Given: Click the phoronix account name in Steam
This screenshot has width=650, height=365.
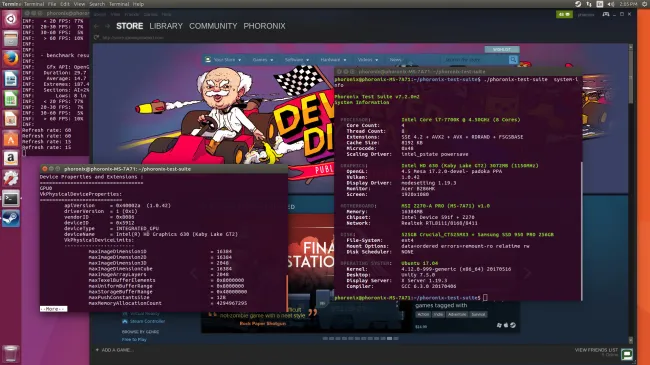Looking at the screenshot, I should tap(586, 15).
